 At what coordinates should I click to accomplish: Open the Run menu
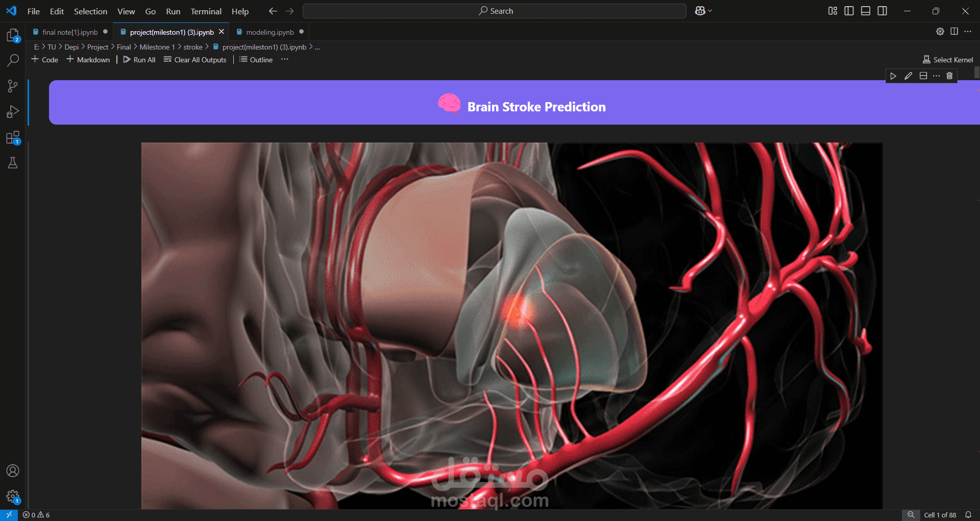[x=173, y=11]
